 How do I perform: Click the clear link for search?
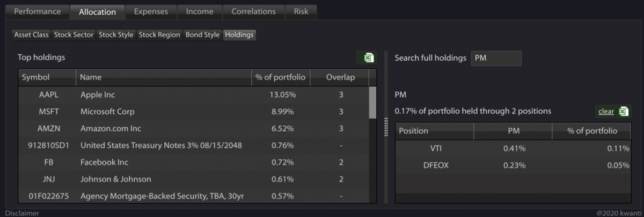coord(606,111)
